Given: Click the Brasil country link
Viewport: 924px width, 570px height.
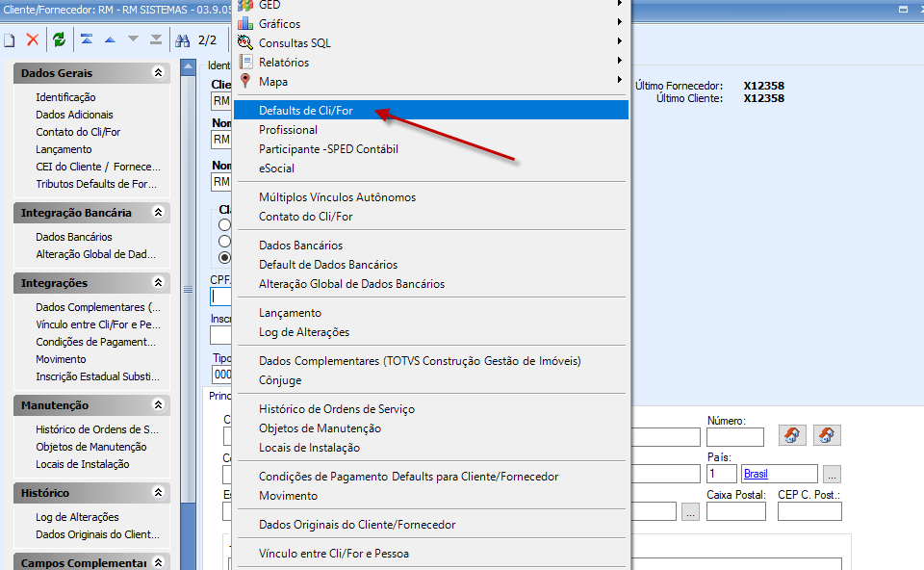Looking at the screenshot, I should [756, 474].
